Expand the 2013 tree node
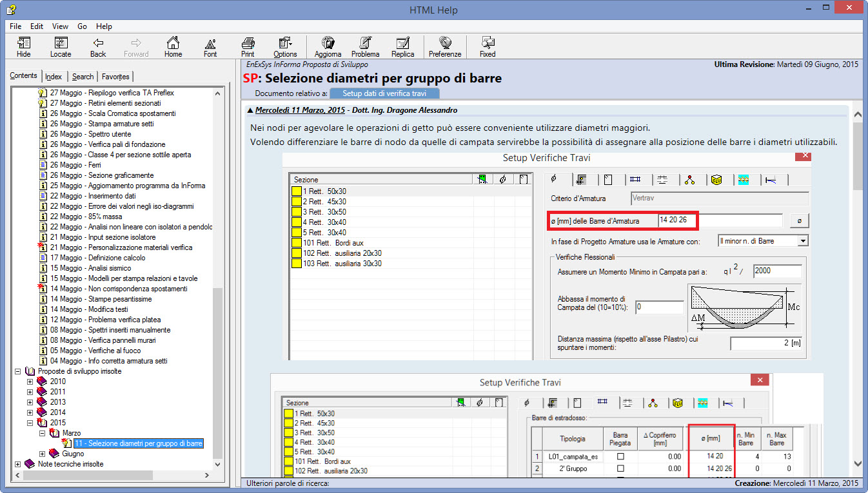Image resolution: width=868 pixels, height=493 pixels. tap(30, 402)
